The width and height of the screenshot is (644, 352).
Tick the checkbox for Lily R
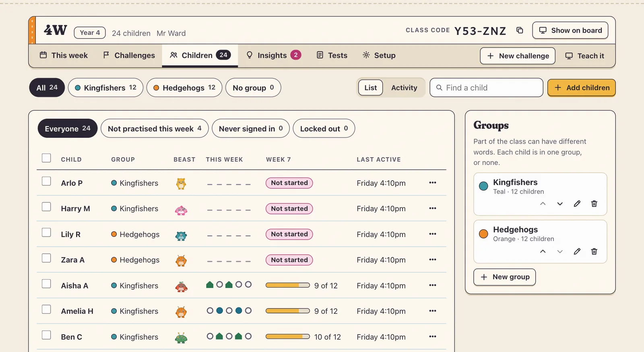click(x=46, y=233)
